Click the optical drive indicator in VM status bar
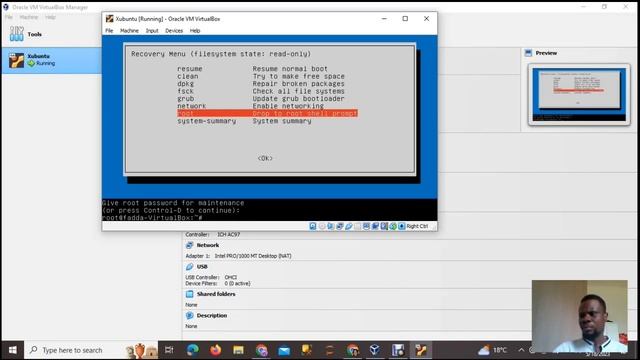Screen dimensions: 640x360 pos(322,226)
